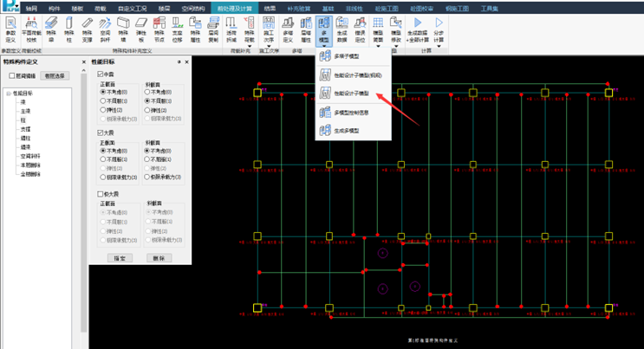
Task: Choose 生成多模型 menu entry
Action: pos(353,131)
